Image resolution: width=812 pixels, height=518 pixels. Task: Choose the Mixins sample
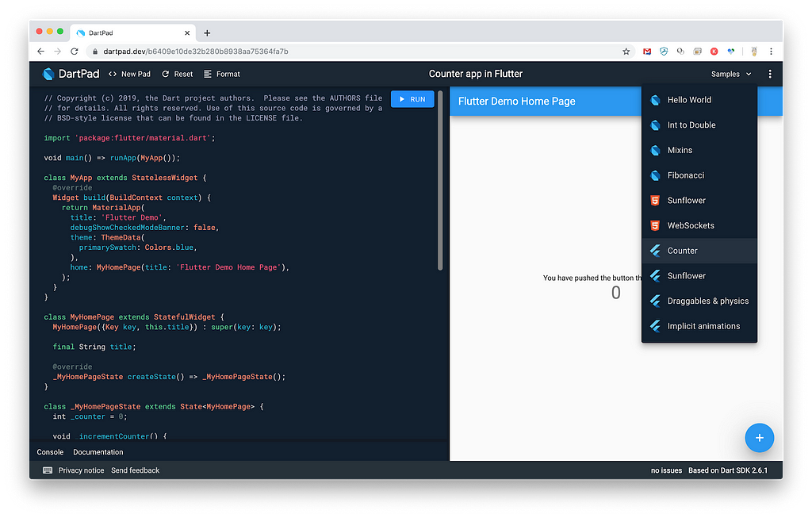pos(699,150)
